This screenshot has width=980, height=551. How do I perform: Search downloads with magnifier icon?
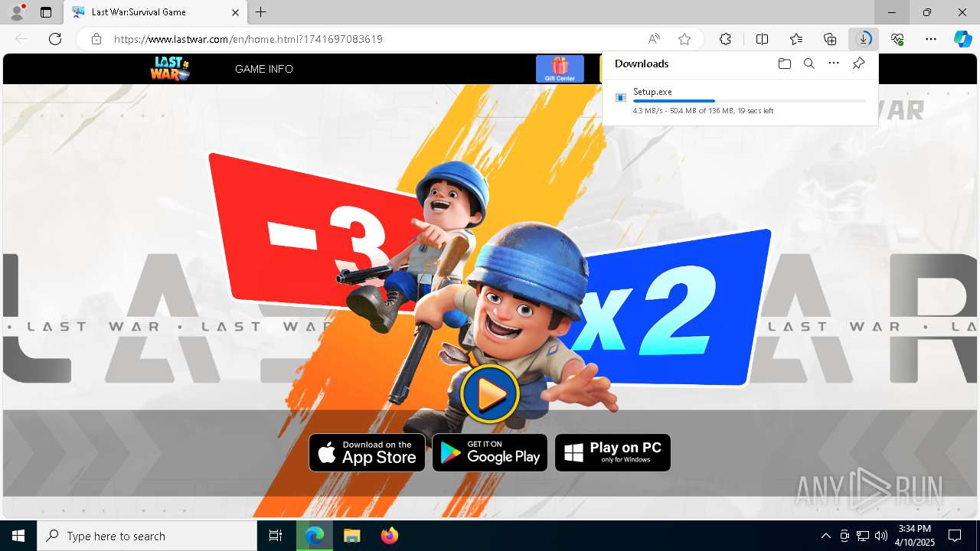(x=808, y=64)
